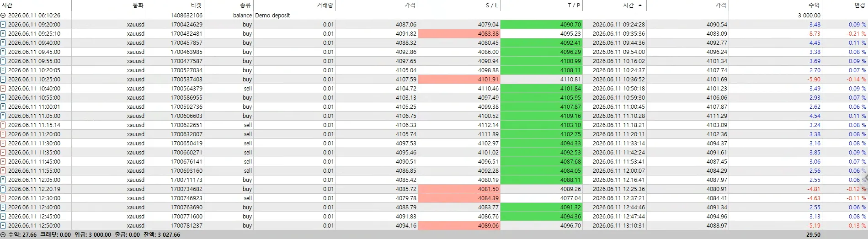Click the order icon for 11:00:01 row
This screenshot has height=239, width=868.
(3, 106)
